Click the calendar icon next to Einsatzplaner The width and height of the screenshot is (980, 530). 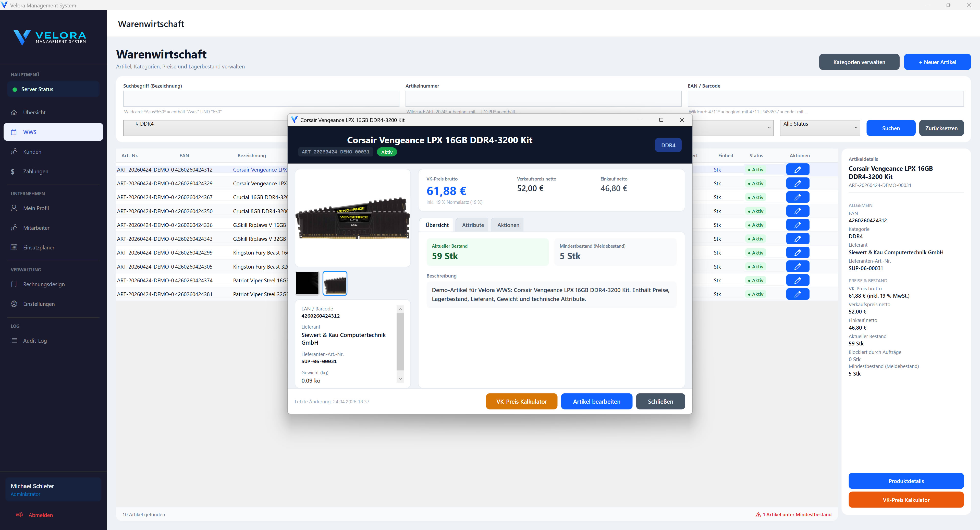pyautogui.click(x=14, y=247)
